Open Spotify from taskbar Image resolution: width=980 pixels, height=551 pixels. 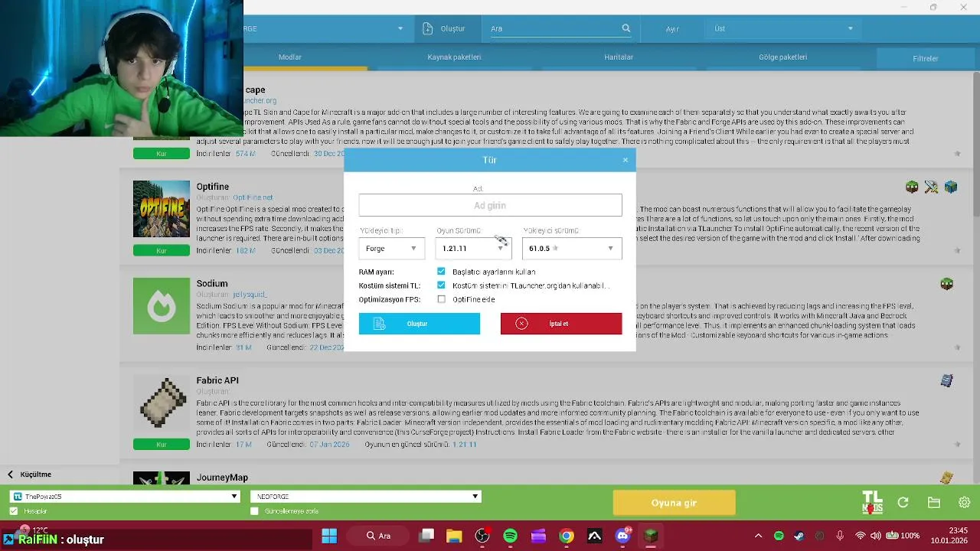click(x=510, y=536)
